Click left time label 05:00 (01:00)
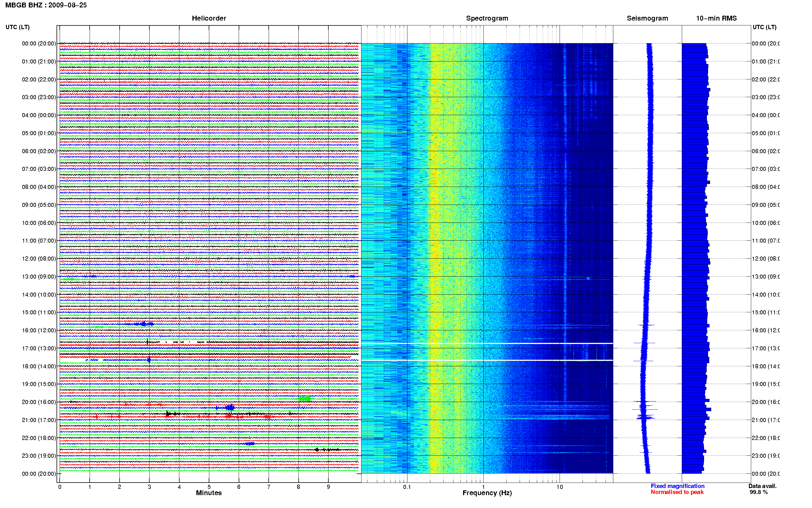Viewport: 812px width, 508px height. [39, 133]
